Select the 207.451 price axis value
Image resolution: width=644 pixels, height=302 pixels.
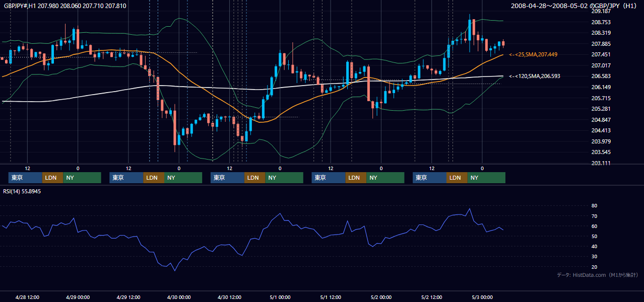tap(601, 54)
